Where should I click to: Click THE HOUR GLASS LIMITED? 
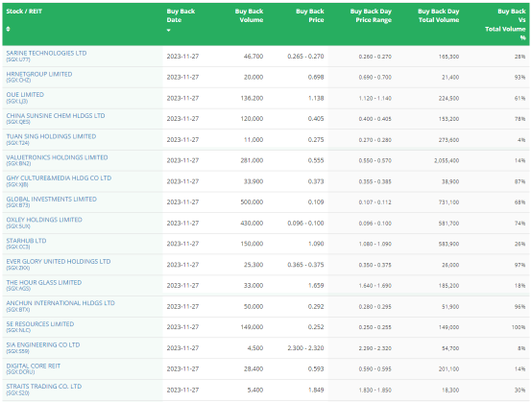[x=44, y=282]
